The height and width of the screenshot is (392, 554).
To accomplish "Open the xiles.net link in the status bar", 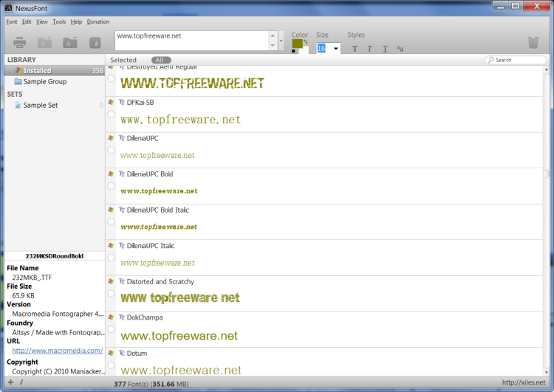I will (524, 382).
